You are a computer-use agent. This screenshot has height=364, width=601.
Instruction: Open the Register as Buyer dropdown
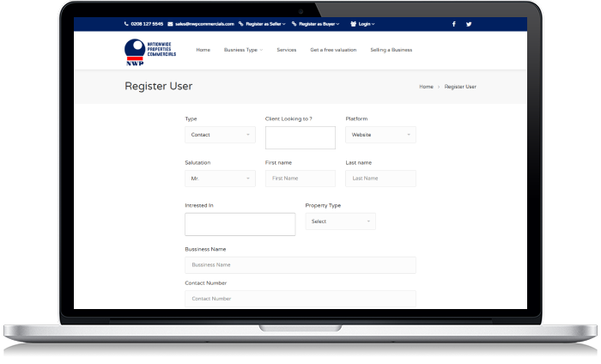click(319, 24)
